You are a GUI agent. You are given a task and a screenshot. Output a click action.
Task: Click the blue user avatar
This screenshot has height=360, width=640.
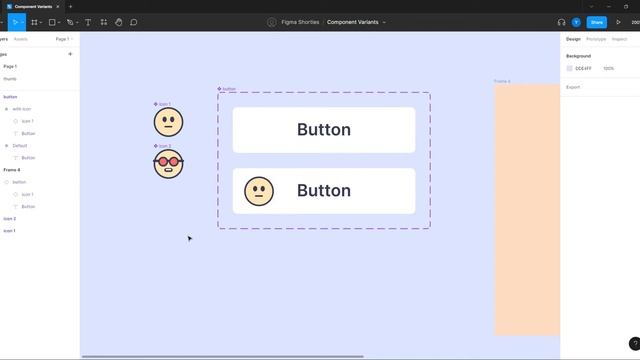(576, 22)
